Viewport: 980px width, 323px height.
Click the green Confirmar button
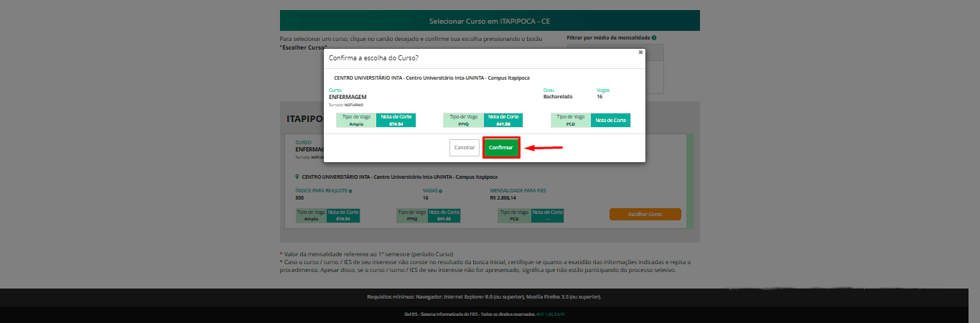click(501, 147)
